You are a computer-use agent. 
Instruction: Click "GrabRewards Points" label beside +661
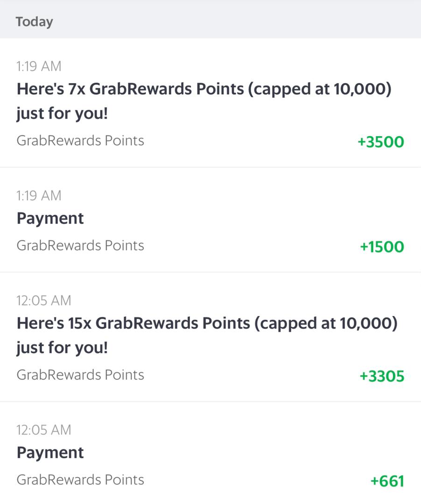(x=80, y=480)
